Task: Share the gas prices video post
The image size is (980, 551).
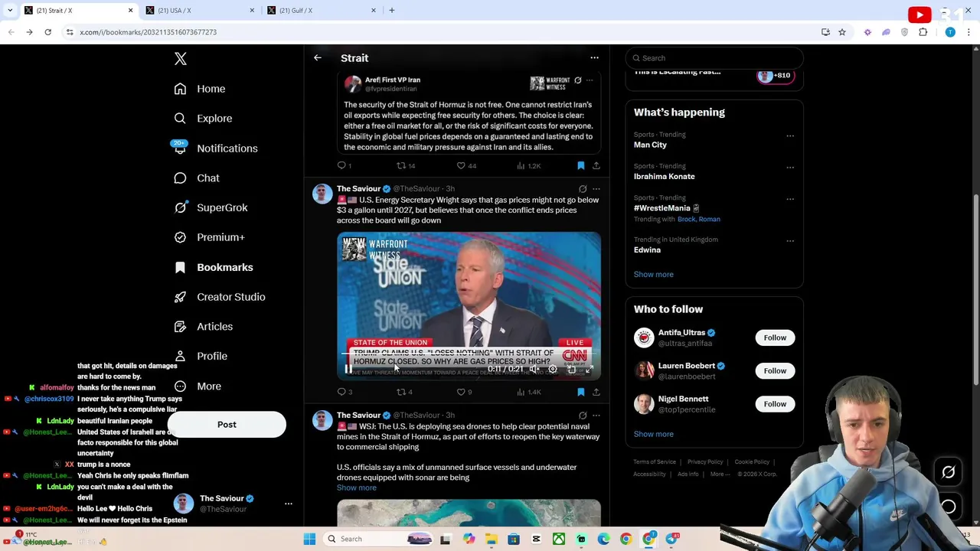Action: (596, 392)
